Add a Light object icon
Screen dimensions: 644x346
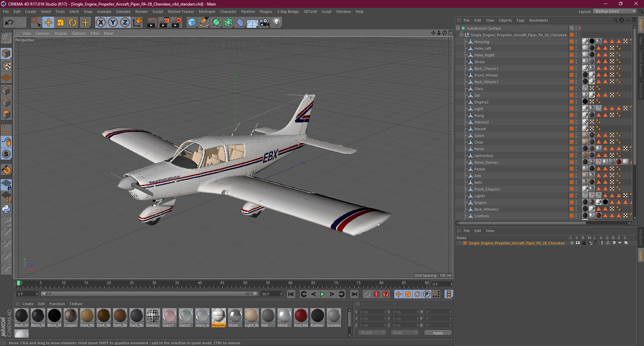coord(276,22)
